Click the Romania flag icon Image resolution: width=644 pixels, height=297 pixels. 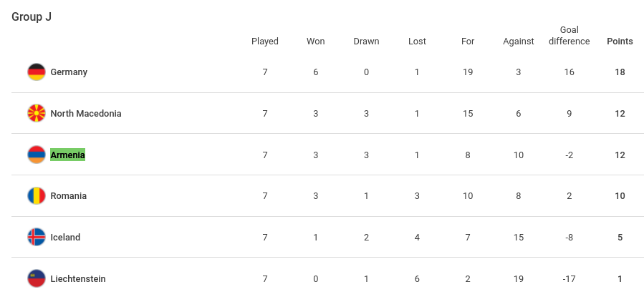[x=36, y=195]
